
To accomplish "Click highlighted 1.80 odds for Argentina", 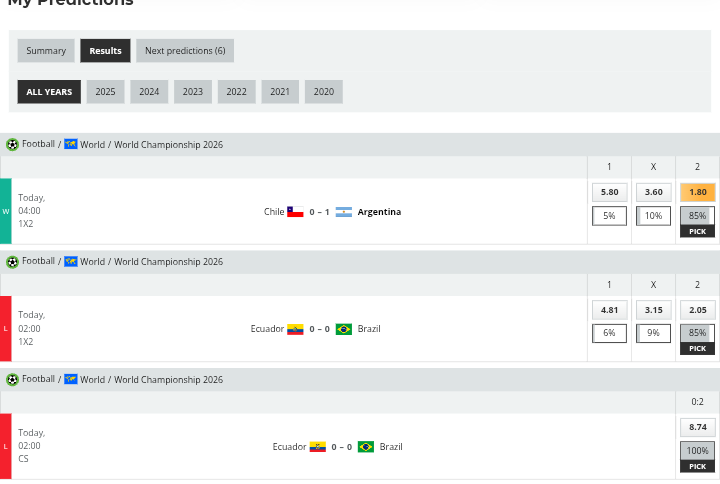I will (697, 192).
